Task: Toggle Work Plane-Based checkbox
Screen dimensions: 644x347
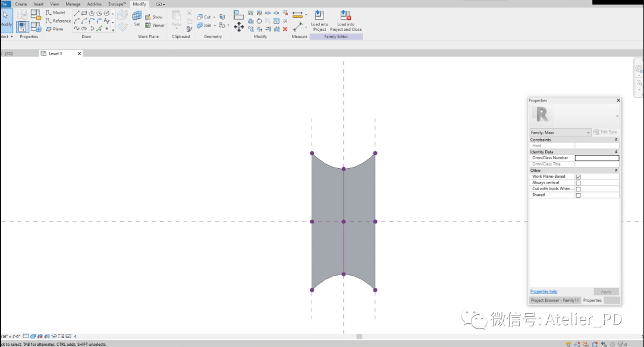Action: 578,177
